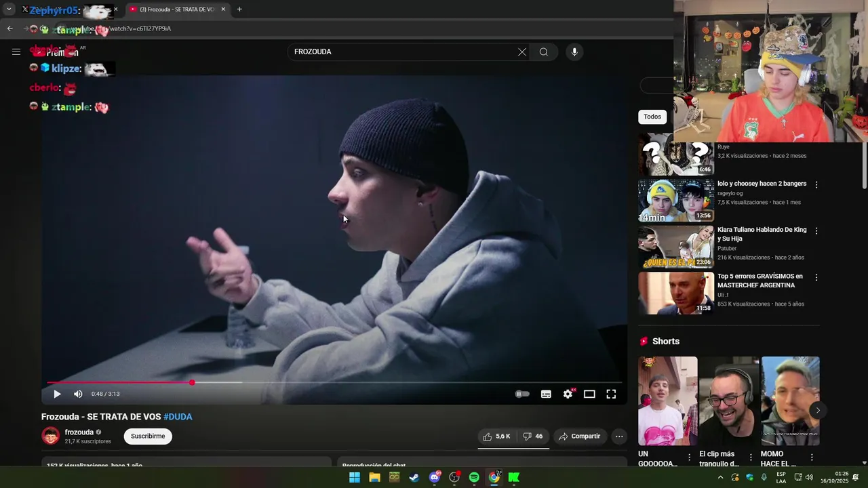Click the ESP LAA language indicator

coord(781,477)
